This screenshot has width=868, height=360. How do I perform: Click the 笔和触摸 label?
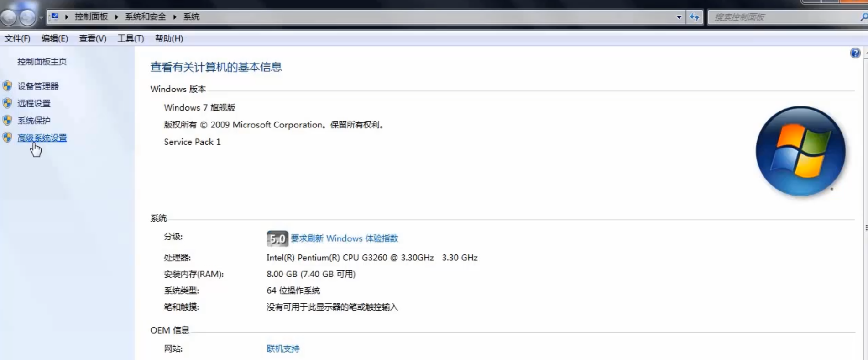(x=181, y=307)
